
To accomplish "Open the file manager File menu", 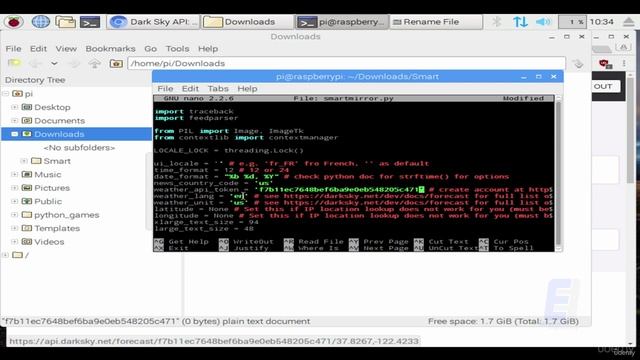I will pos(13,49).
